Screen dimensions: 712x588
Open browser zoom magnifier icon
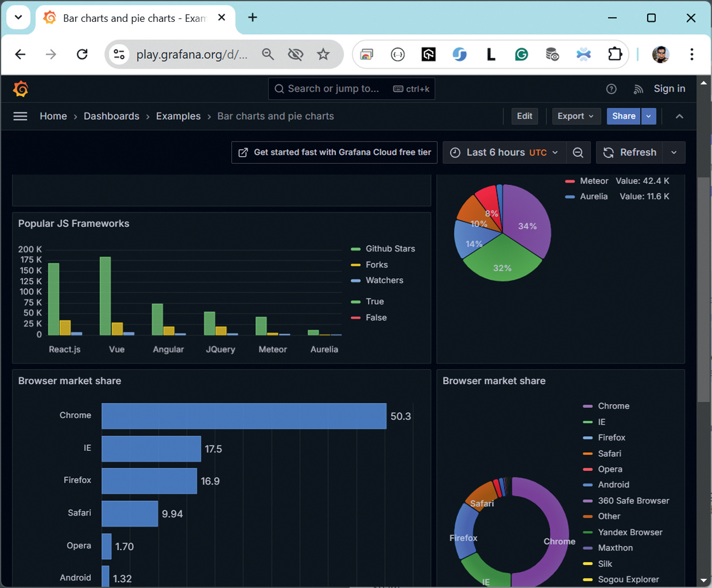tap(268, 54)
